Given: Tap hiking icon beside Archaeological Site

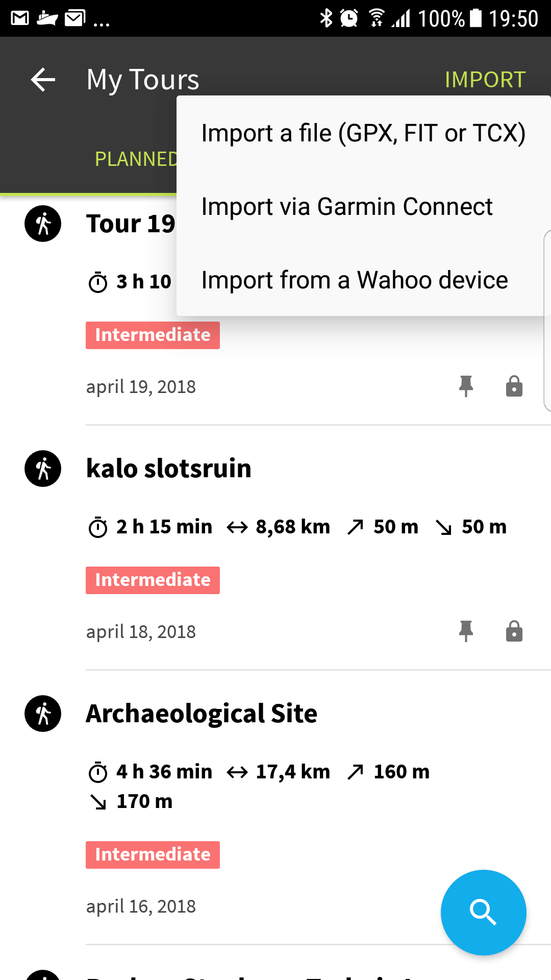Looking at the screenshot, I should coord(43,714).
